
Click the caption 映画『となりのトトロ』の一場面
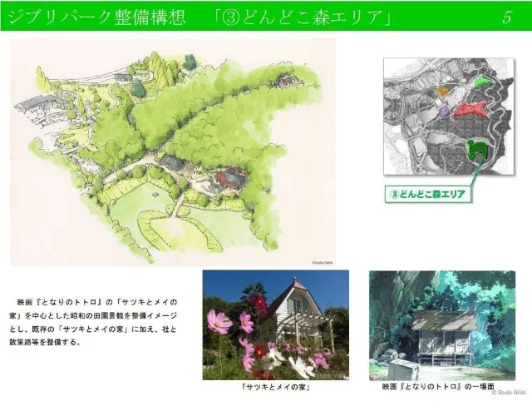[438, 386]
